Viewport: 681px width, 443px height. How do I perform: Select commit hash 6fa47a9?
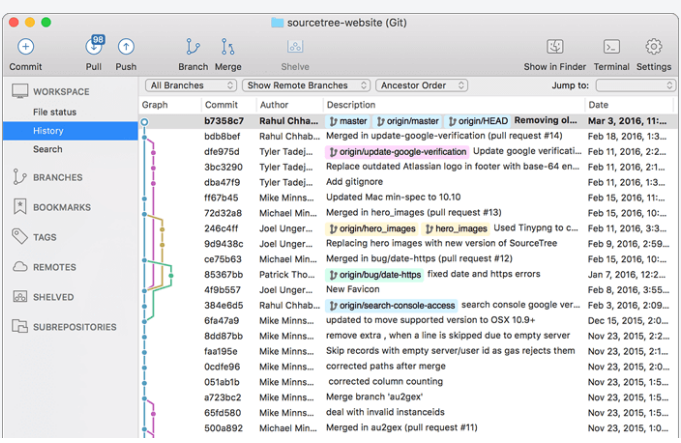click(221, 321)
